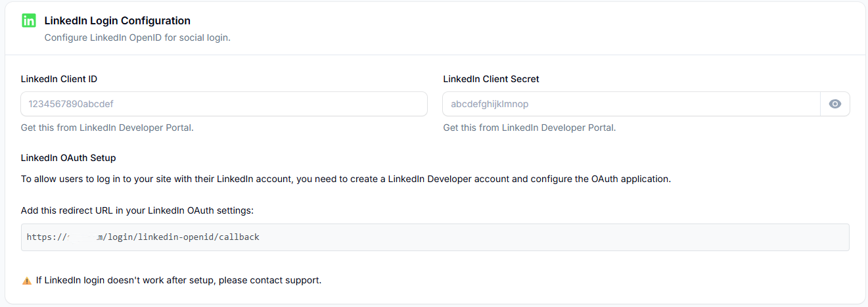Screen dimensions: 868x307
Task: Focus the LinkedIn Client ID input field
Action: pyautogui.click(x=223, y=104)
